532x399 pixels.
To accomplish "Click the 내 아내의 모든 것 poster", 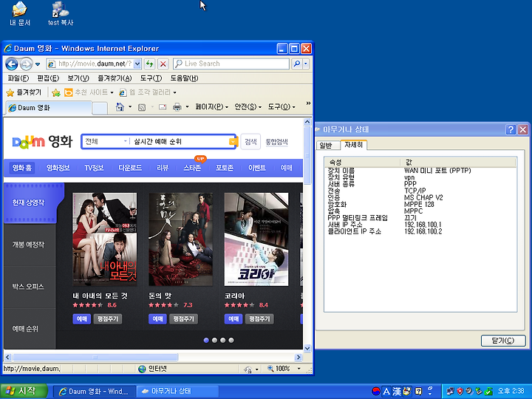I will [105, 239].
